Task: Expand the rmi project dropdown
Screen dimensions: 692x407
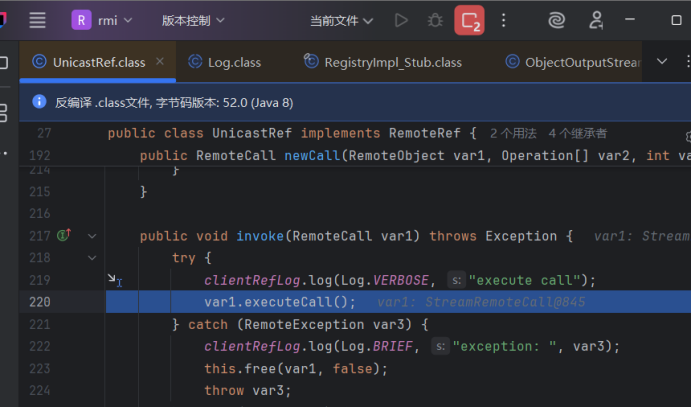Action: (x=102, y=20)
